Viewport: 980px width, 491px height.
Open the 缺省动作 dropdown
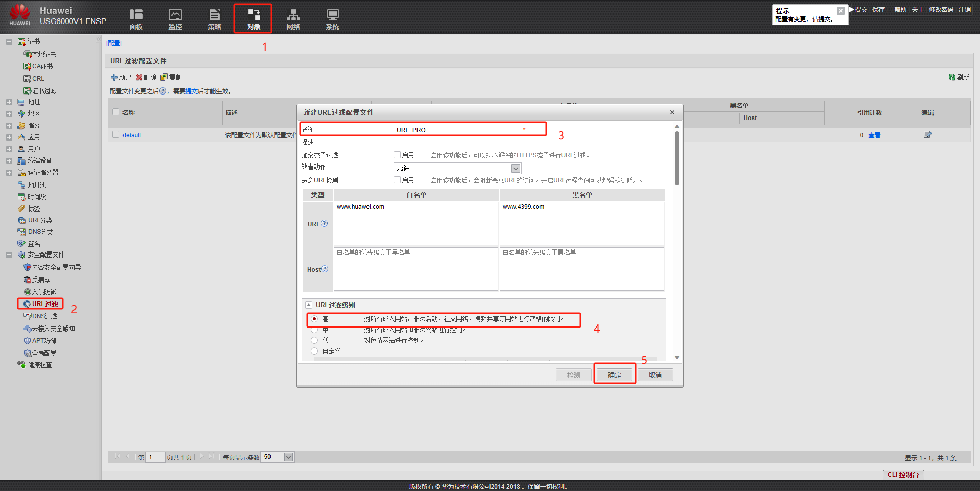pyautogui.click(x=516, y=168)
